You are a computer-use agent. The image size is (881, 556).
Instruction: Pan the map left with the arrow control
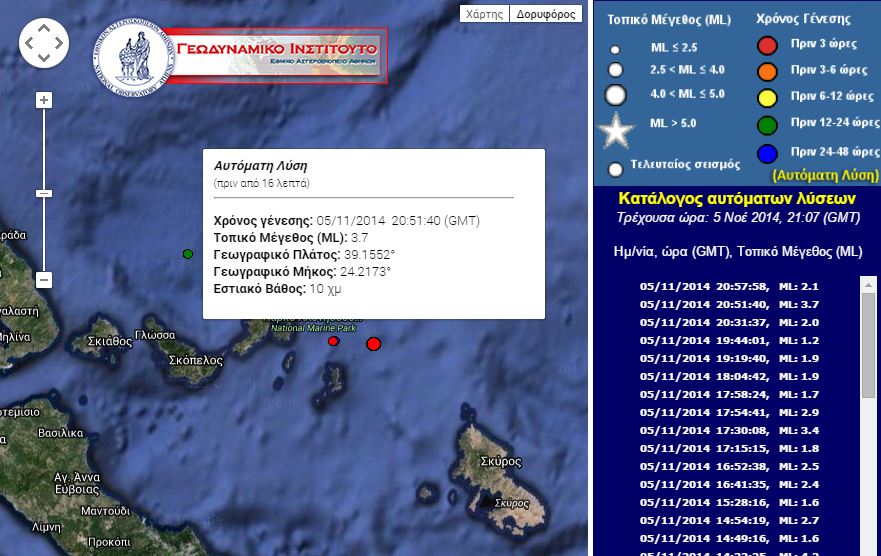pyautogui.click(x=30, y=43)
